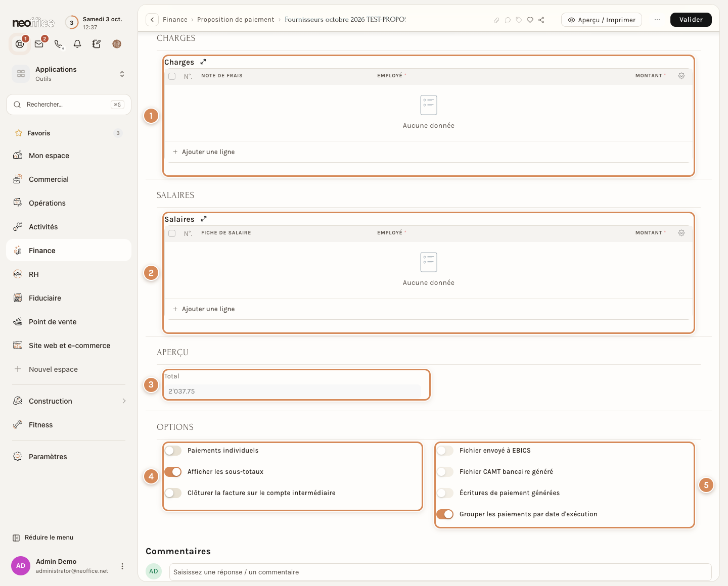Open the Finance workspace

69,251
